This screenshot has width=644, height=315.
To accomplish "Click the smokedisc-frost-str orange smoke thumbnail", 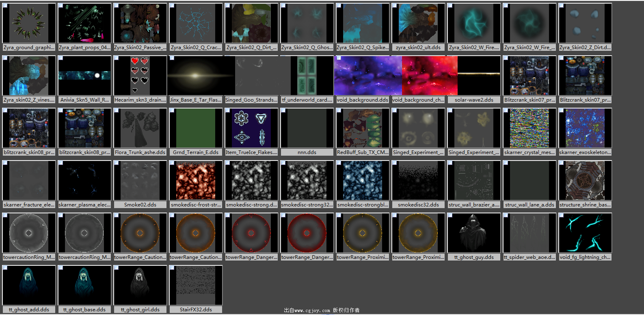I will [195, 180].
